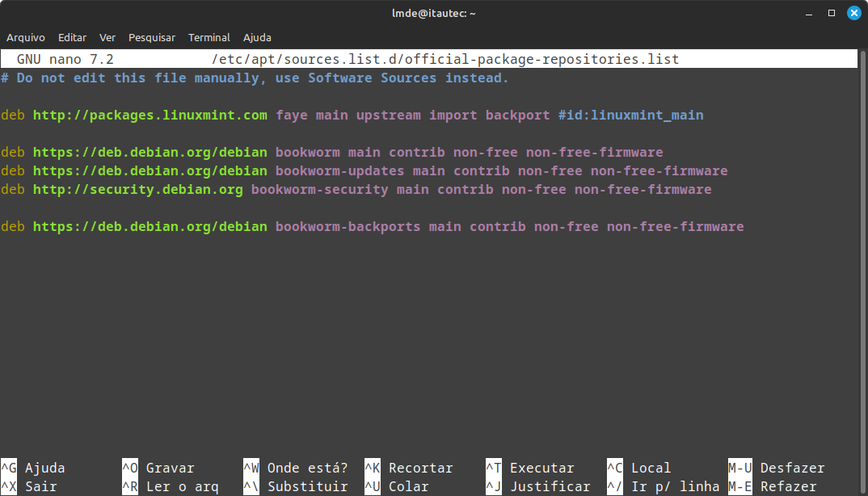Click the 'deb' keyword on the linuxmint line

pos(13,116)
